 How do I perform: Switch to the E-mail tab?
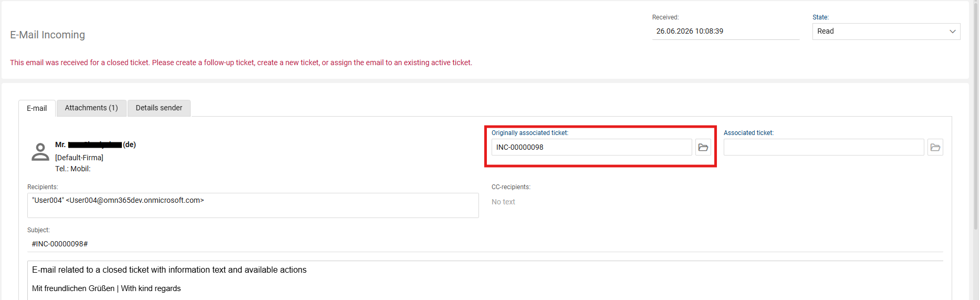(37, 108)
